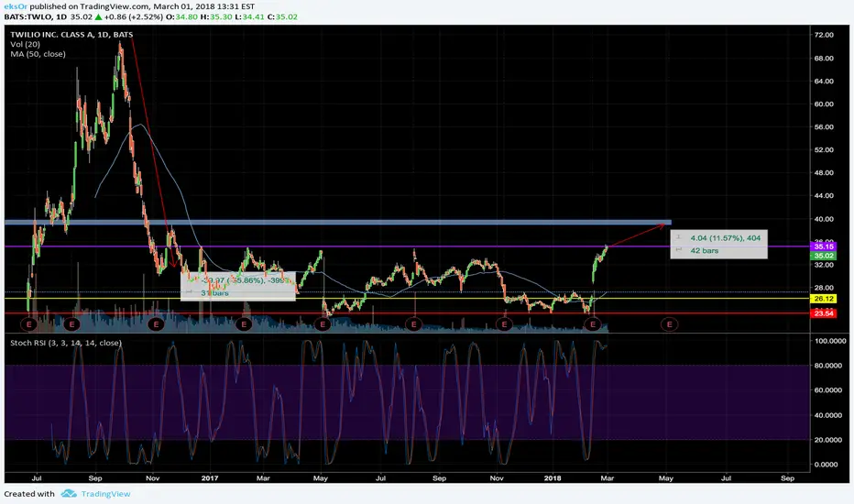Click the H:35.30 high value in header
This screenshot has width=854, height=504.
pos(215,16)
